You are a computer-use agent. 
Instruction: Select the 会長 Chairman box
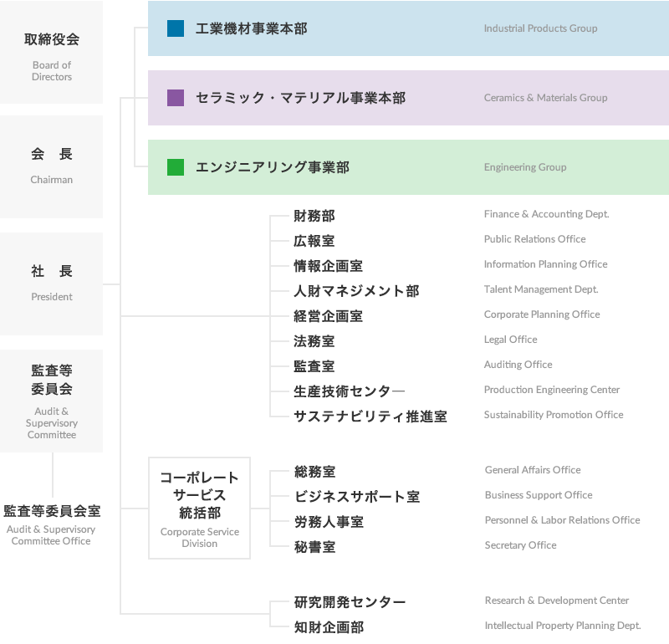coord(52,166)
